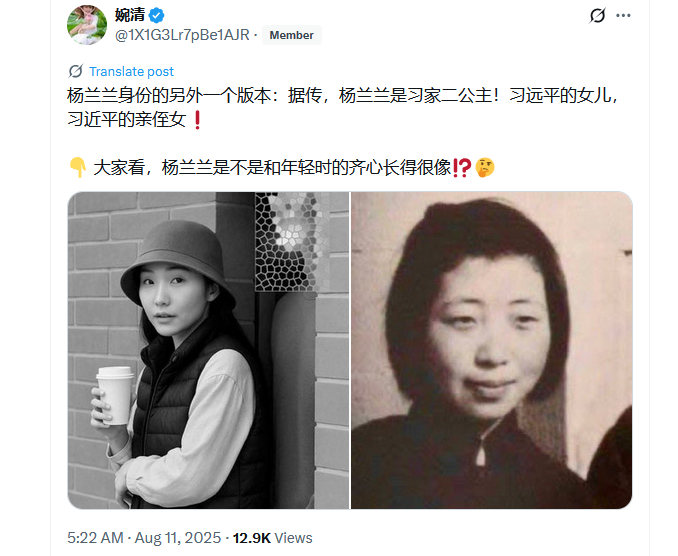Image resolution: width=678 pixels, height=556 pixels.
Task: Click the 12.9K Views count
Action: pyautogui.click(x=272, y=538)
